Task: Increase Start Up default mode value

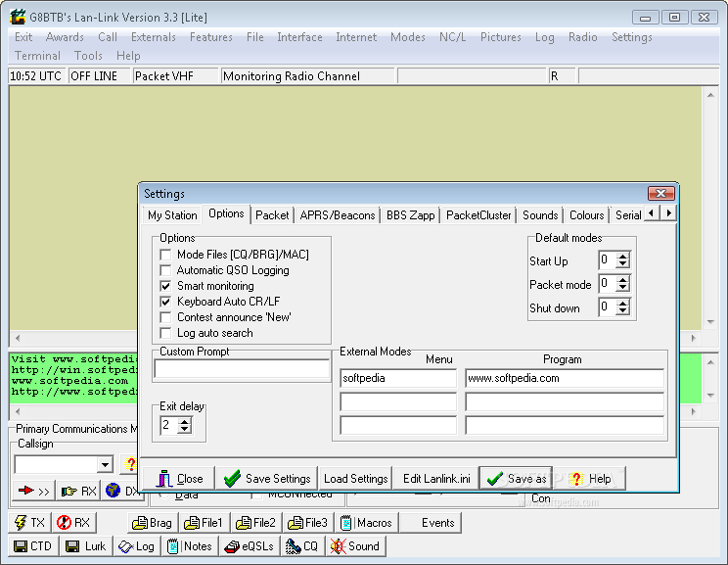Action: (622, 256)
